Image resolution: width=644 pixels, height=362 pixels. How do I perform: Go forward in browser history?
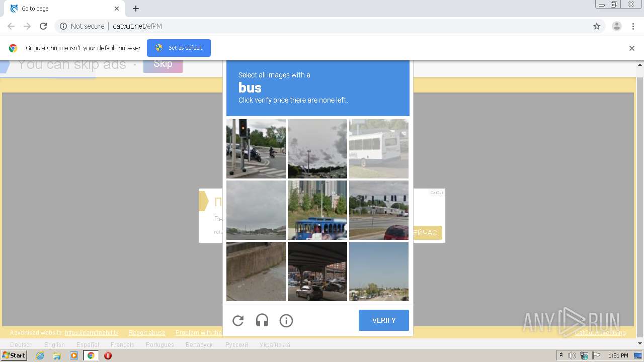27,26
